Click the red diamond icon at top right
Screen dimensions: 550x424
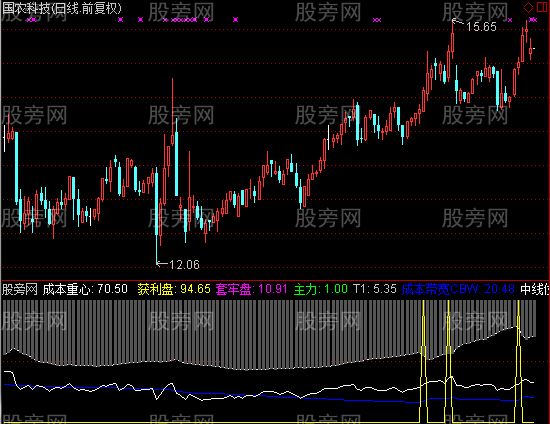click(x=528, y=7)
